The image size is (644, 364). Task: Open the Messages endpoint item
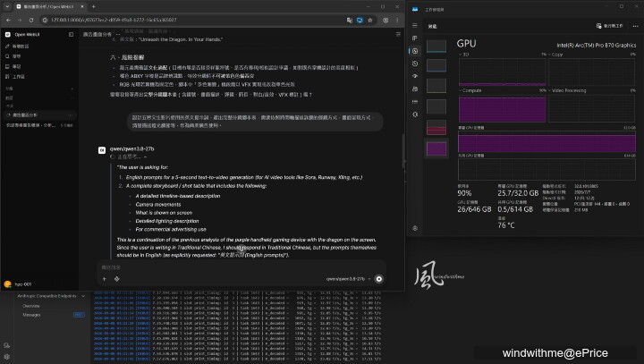[31, 315]
